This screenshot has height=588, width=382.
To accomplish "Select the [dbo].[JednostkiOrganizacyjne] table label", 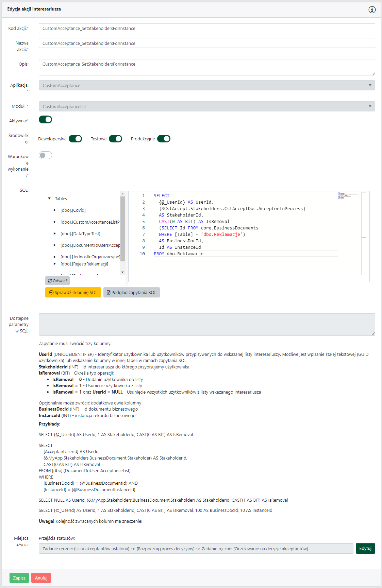I will [x=90, y=257].
